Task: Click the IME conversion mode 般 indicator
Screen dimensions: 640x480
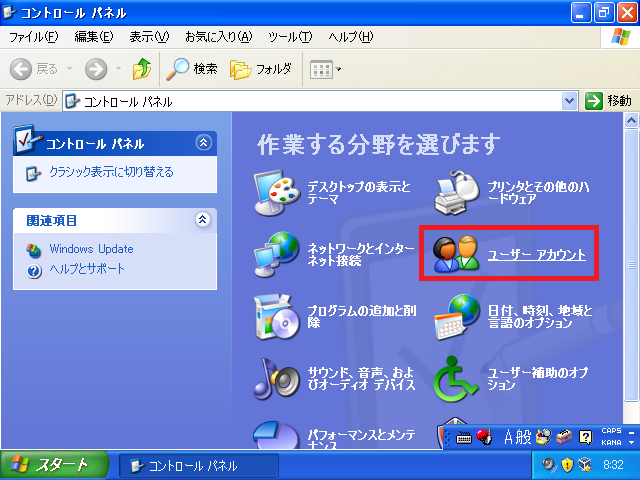Action: (523, 437)
